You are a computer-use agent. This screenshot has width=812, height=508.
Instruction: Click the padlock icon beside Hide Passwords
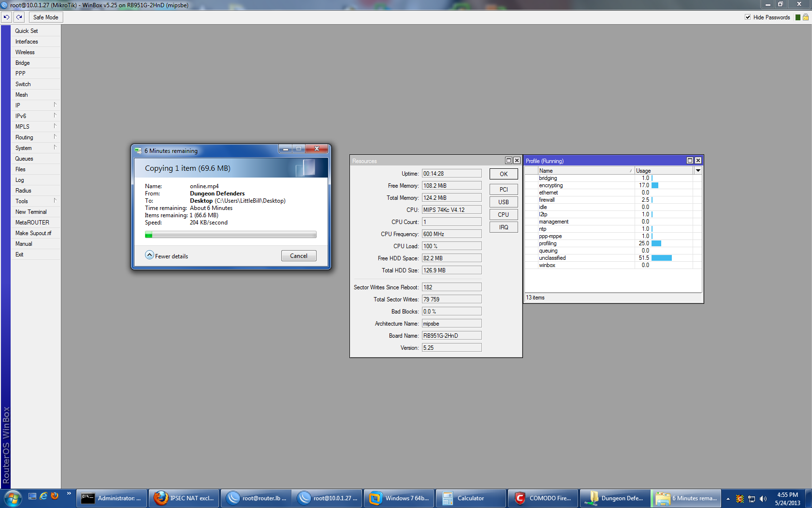click(806, 17)
